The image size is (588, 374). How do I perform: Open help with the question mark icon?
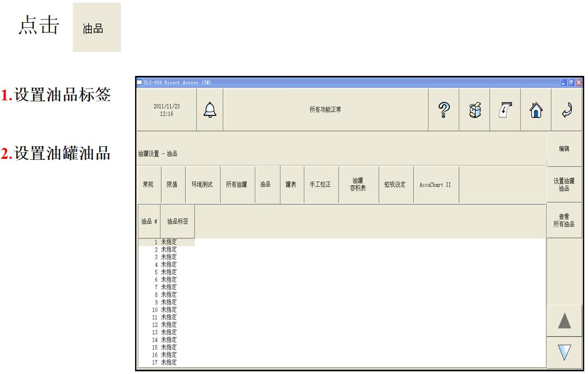coord(443,110)
